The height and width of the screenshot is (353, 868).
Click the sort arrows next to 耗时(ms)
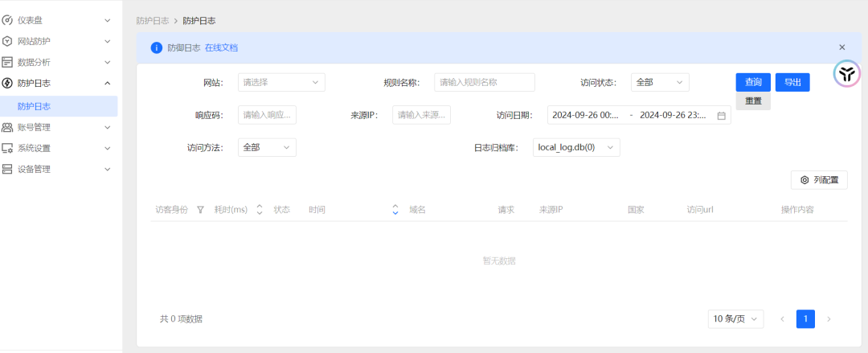tap(260, 210)
